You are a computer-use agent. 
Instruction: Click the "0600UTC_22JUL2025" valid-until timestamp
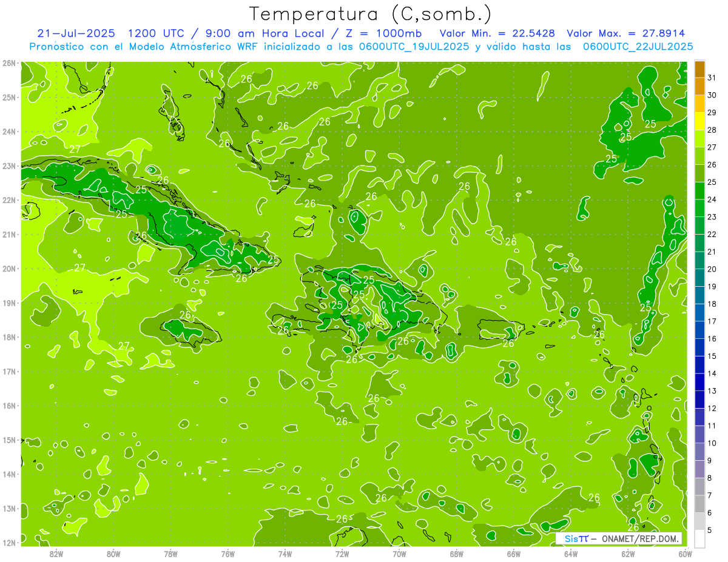(638, 46)
